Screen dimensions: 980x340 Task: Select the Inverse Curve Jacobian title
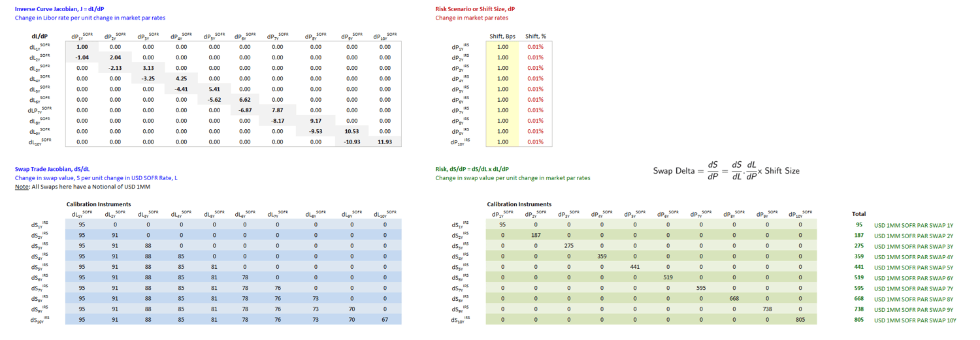point(59,8)
